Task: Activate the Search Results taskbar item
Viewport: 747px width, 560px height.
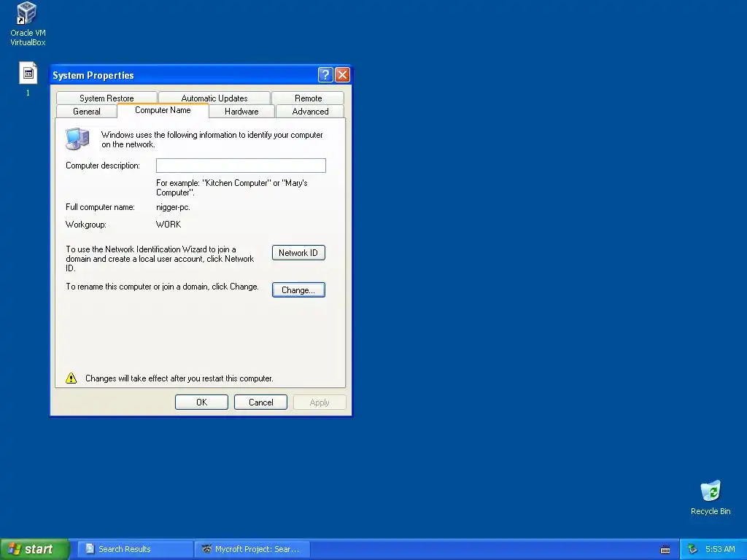Action: tap(135, 549)
